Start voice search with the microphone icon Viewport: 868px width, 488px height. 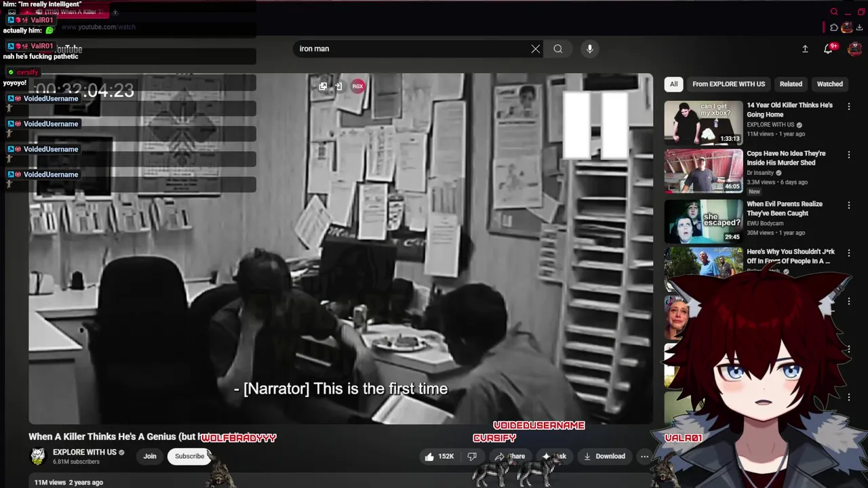[590, 49]
